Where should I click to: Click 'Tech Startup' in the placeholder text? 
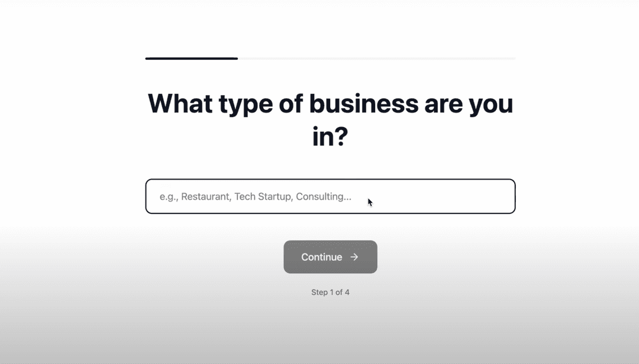(262, 197)
